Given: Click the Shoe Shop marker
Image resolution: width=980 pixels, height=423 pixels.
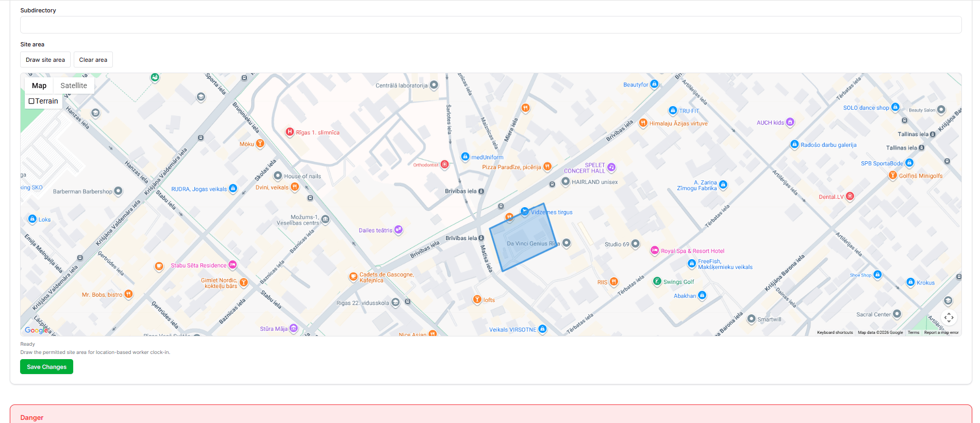Looking at the screenshot, I should 878,275.
